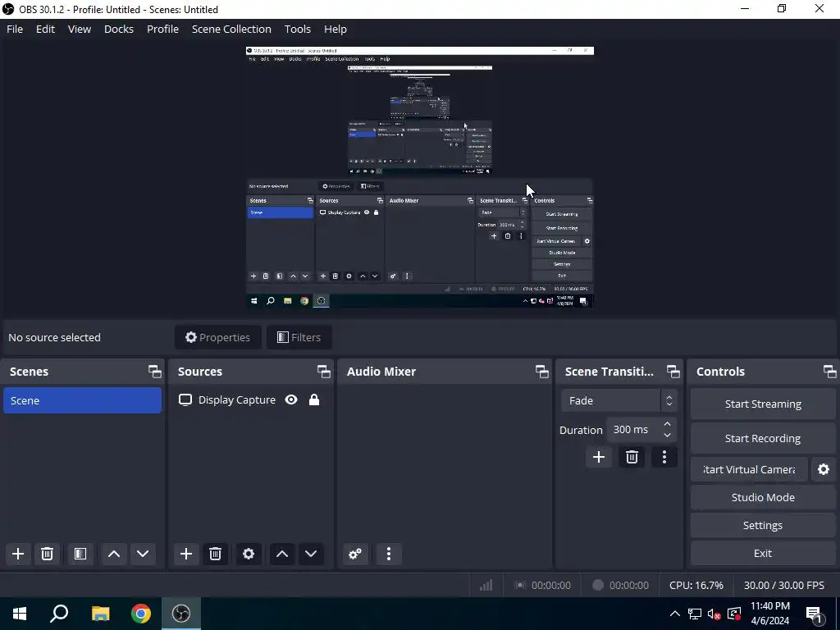Click the recording status indicator dot
840x630 pixels.
coord(598,585)
